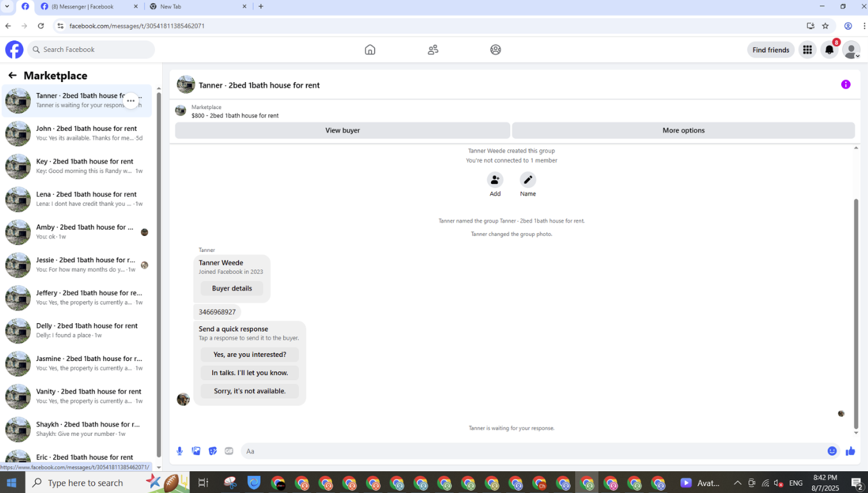Send a thumbs-up like
Image resolution: width=868 pixels, height=493 pixels.
click(x=850, y=451)
